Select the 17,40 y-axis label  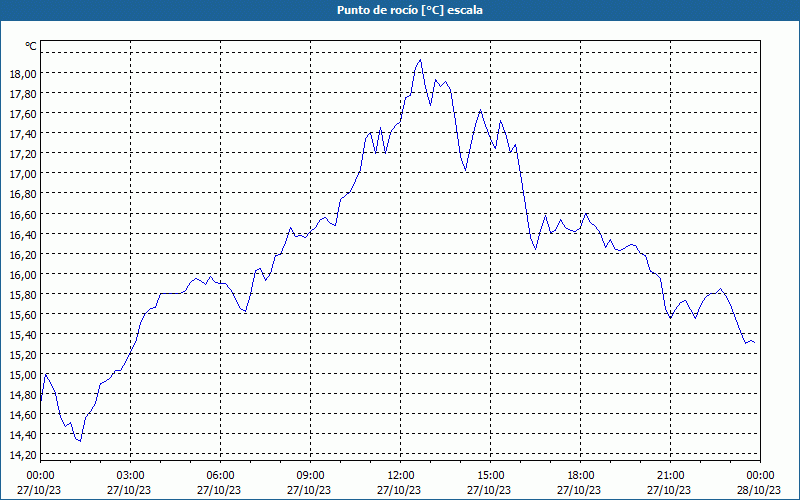23,134
